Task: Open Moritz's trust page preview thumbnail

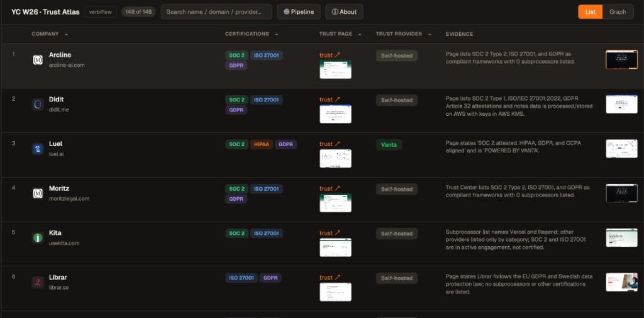Action: (x=336, y=203)
